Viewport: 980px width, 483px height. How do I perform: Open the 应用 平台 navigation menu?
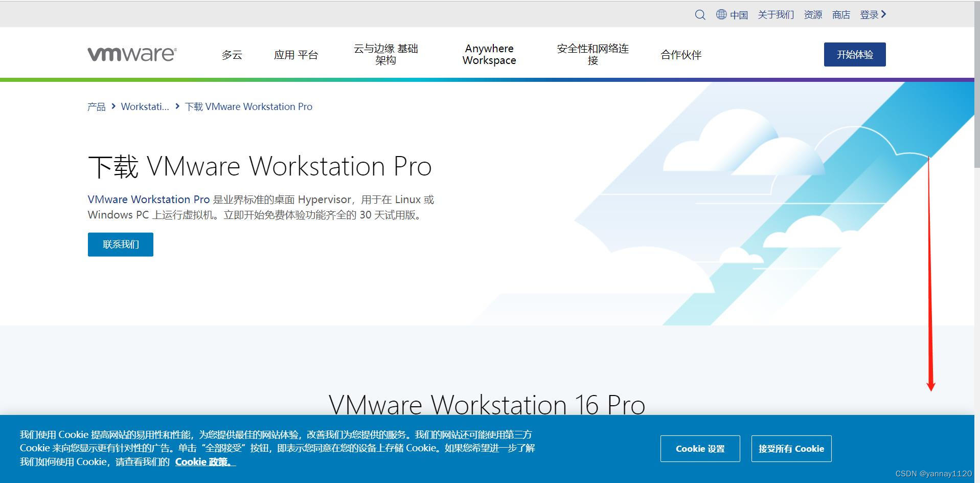pyautogui.click(x=296, y=55)
